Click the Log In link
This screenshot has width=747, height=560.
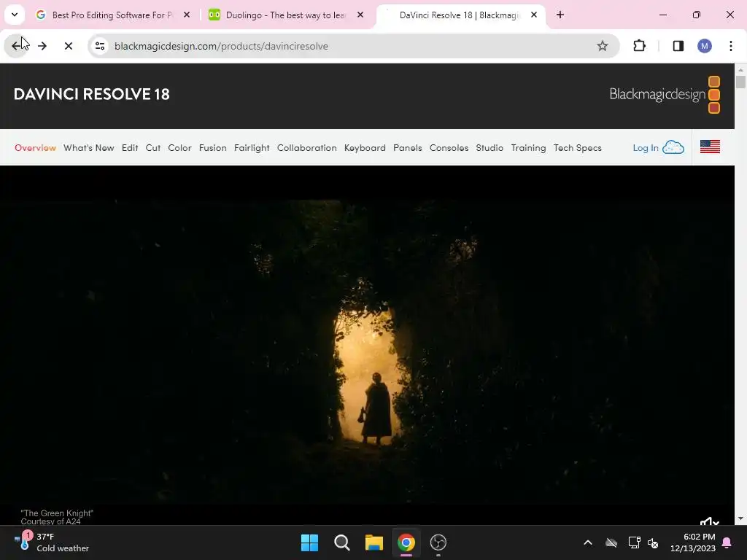click(x=645, y=148)
